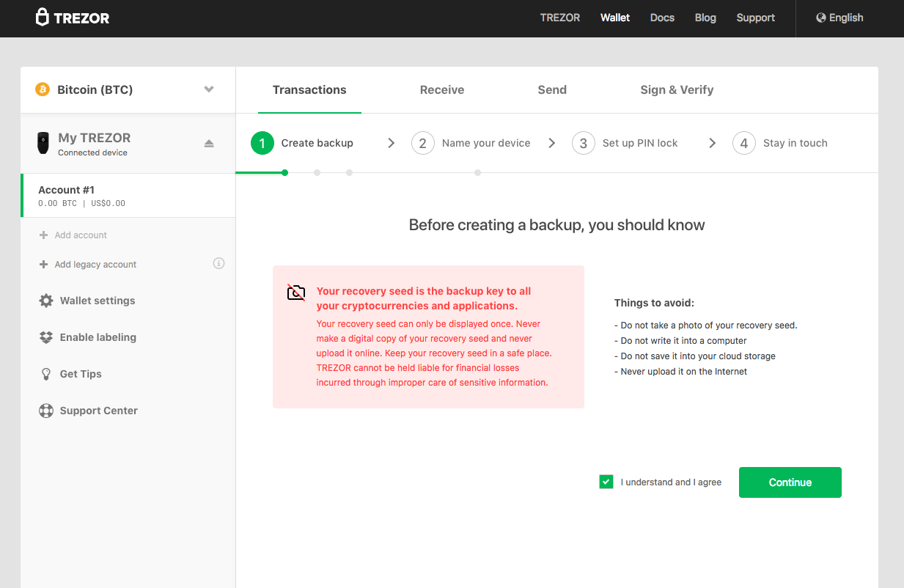Click the last grey progress dot
Screen dimensions: 904x588
coord(477,173)
